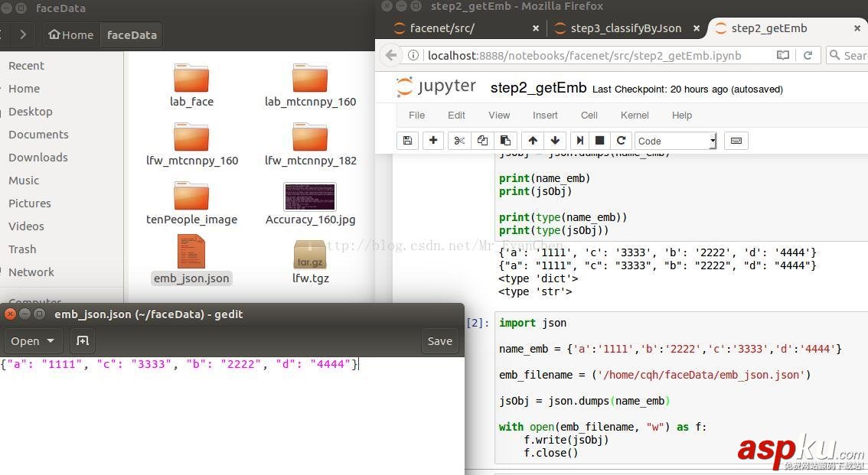This screenshot has height=475, width=868.
Task: Cut the selected cell using scissors icon
Action: [x=459, y=141]
